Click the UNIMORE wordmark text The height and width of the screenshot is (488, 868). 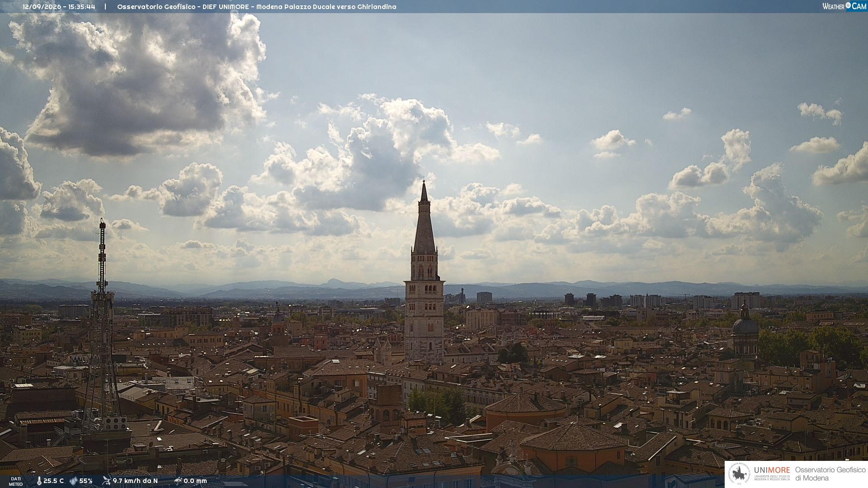coord(772,470)
